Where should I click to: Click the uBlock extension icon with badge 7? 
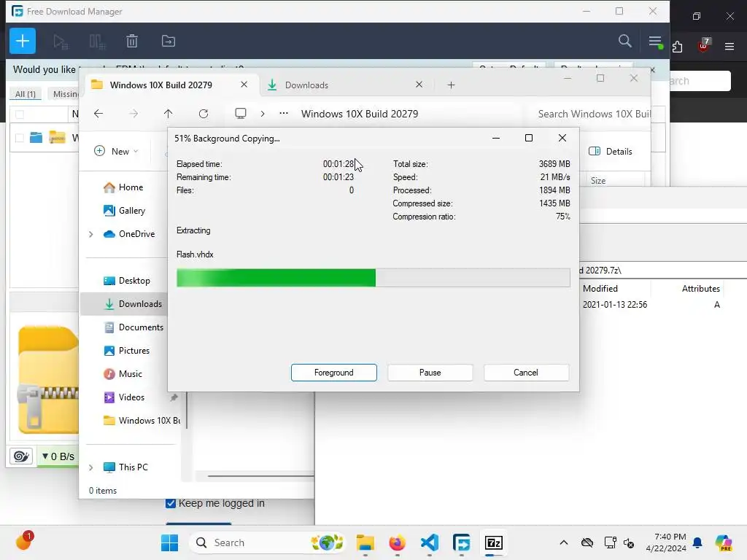tap(704, 45)
